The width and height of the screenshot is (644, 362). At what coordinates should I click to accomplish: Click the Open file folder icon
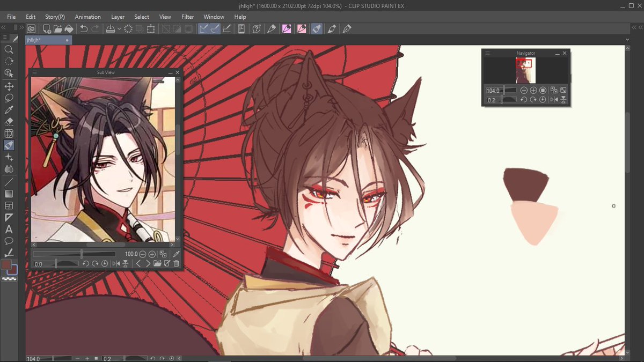point(57,29)
